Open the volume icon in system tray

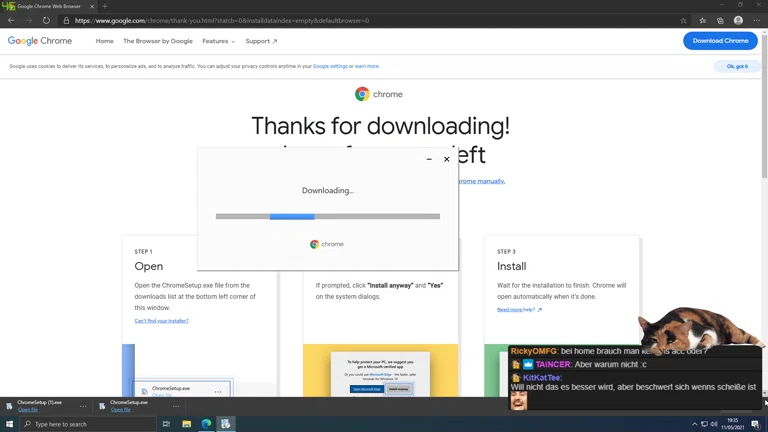(x=714, y=424)
